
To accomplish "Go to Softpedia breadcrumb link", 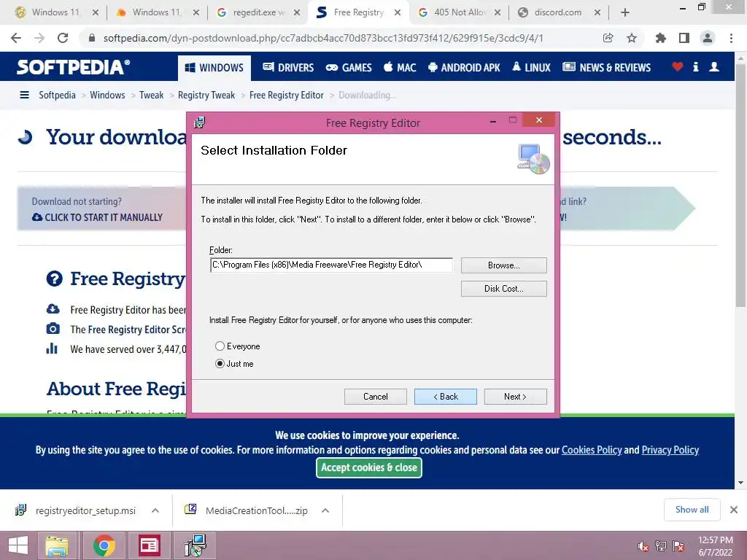I will [57, 96].
